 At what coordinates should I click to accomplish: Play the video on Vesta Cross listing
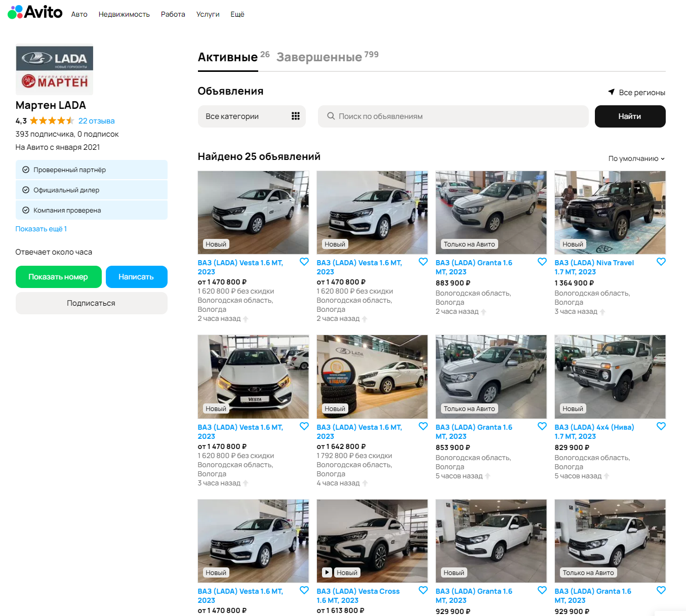327,572
